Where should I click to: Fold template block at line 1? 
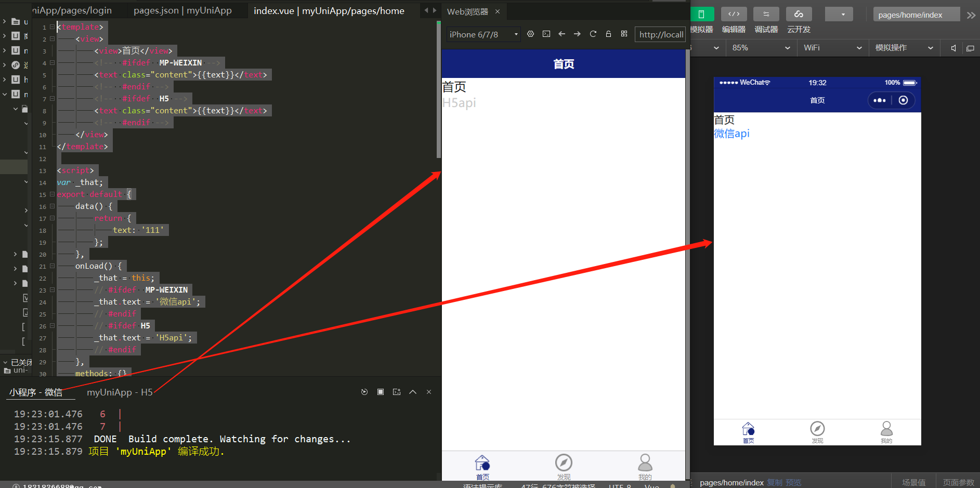point(52,27)
